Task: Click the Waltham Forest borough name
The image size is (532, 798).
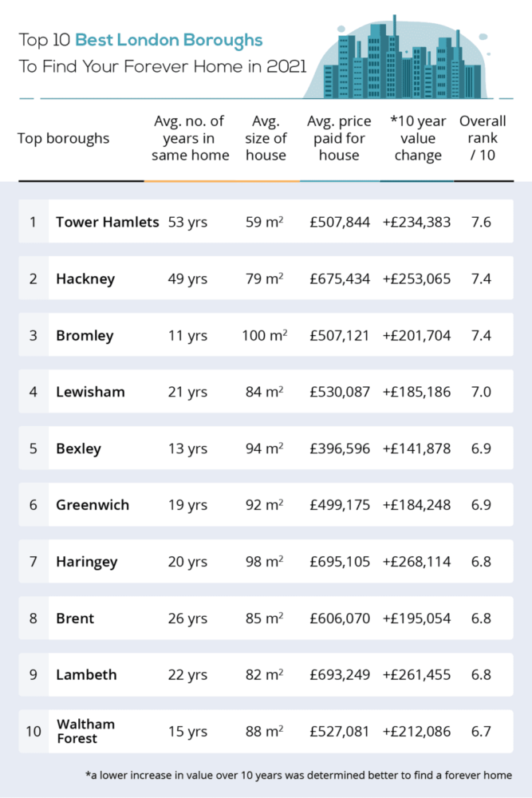Action: pyautogui.click(x=85, y=731)
